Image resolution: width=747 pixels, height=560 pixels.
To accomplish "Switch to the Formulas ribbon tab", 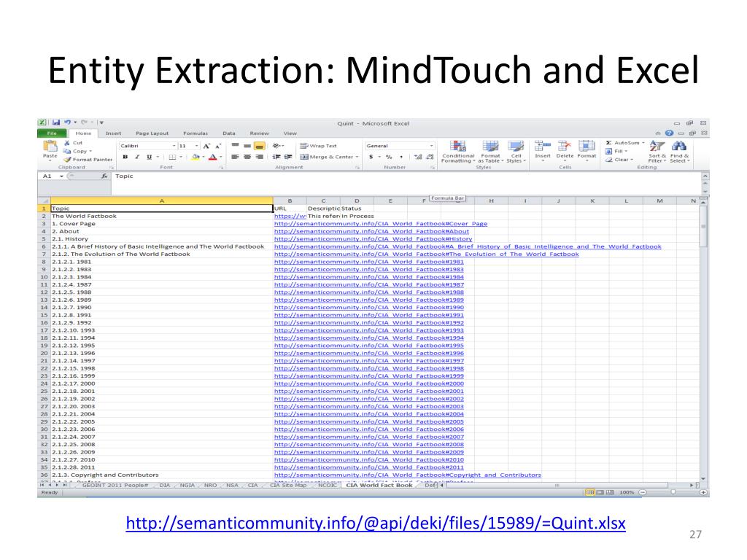I will click(x=196, y=133).
